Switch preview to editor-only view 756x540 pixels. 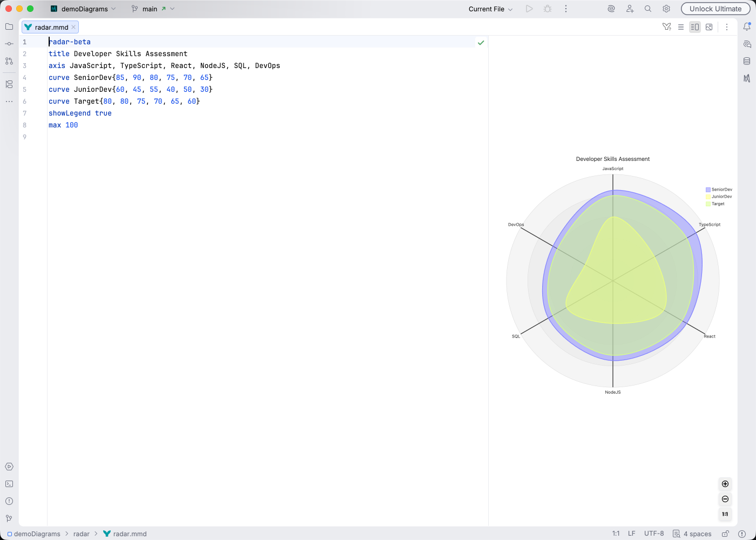pos(681,26)
